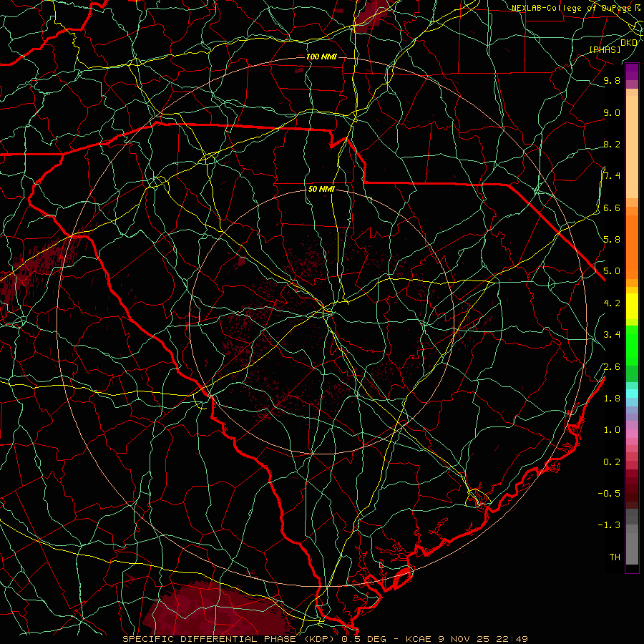Click the 5.8 scale value
The height and width of the screenshot is (644, 644).
[612, 239]
